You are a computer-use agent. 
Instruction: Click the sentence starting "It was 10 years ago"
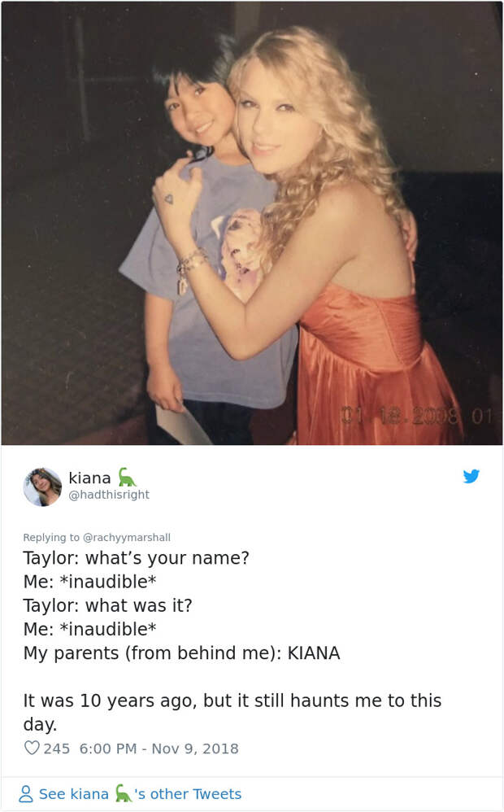232,712
